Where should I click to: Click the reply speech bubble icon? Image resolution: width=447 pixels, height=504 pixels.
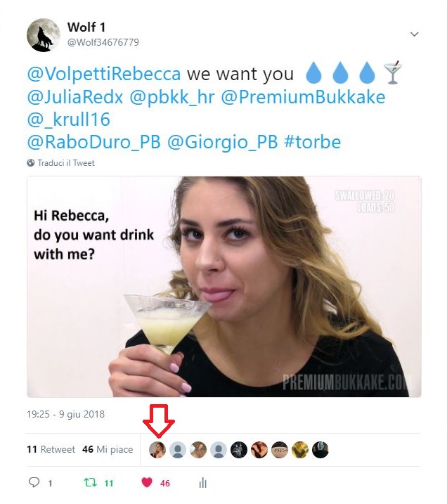click(x=34, y=483)
